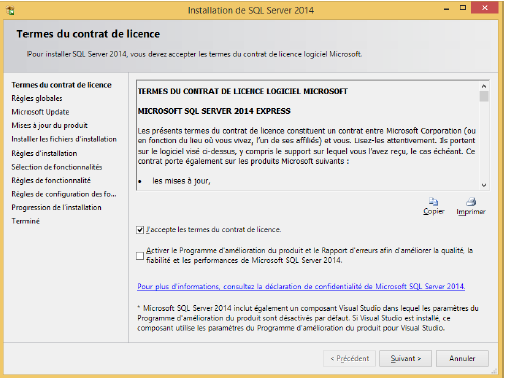
Task: Click the Copier label
Action: 433,211
